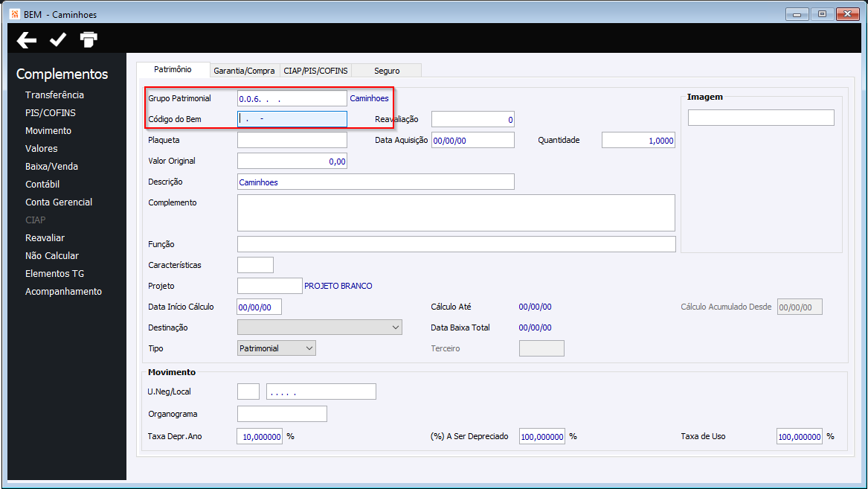Open the Destinação dropdown

319,327
